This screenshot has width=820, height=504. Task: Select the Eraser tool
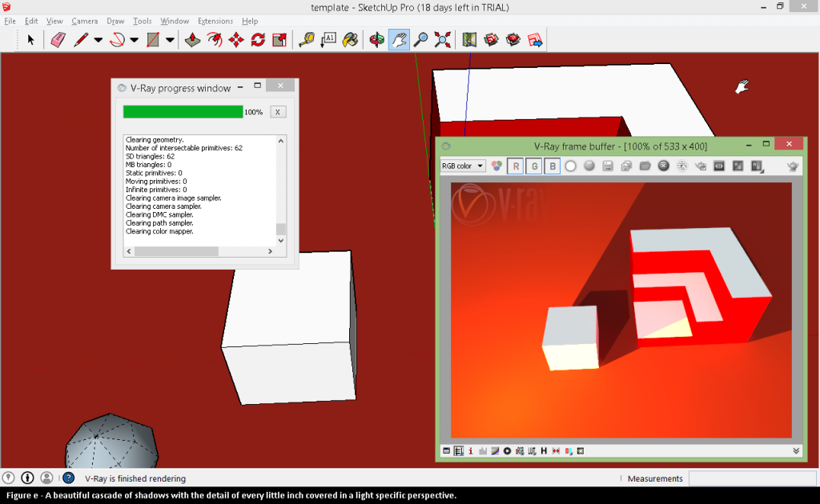(x=58, y=39)
